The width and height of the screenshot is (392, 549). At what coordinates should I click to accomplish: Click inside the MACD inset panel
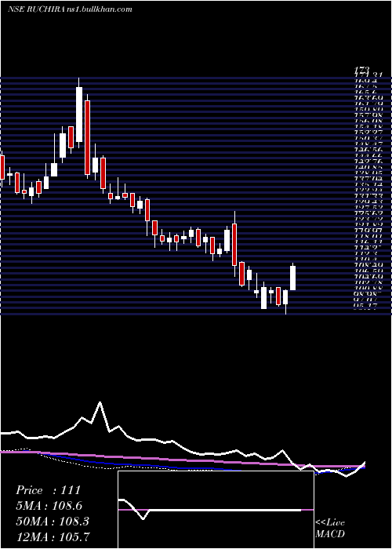pyautogui.click(x=216, y=510)
